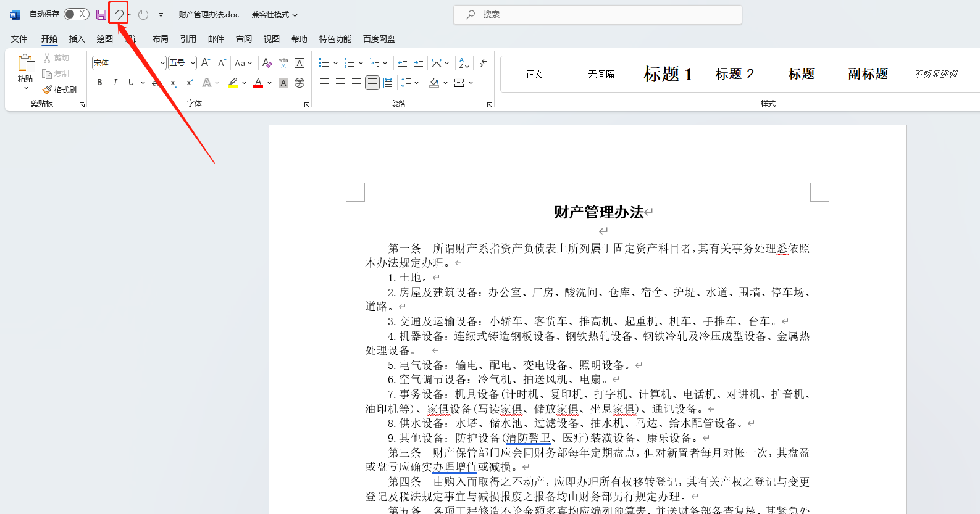
Task: Open the 插入 (Insert) ribbon tab
Action: (x=77, y=39)
